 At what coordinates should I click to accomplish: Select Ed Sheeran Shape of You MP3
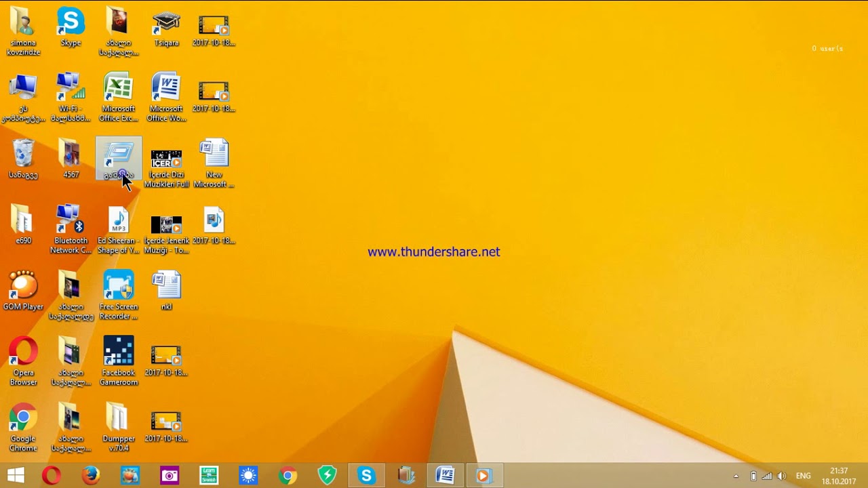click(119, 230)
